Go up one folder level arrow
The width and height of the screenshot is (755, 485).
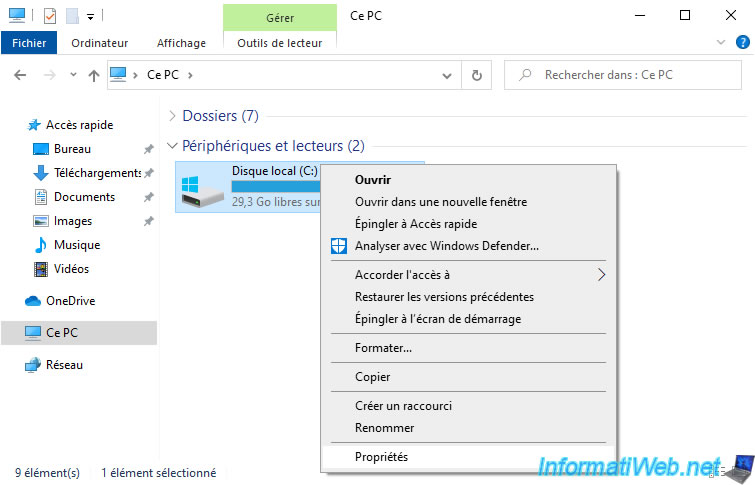(x=94, y=75)
